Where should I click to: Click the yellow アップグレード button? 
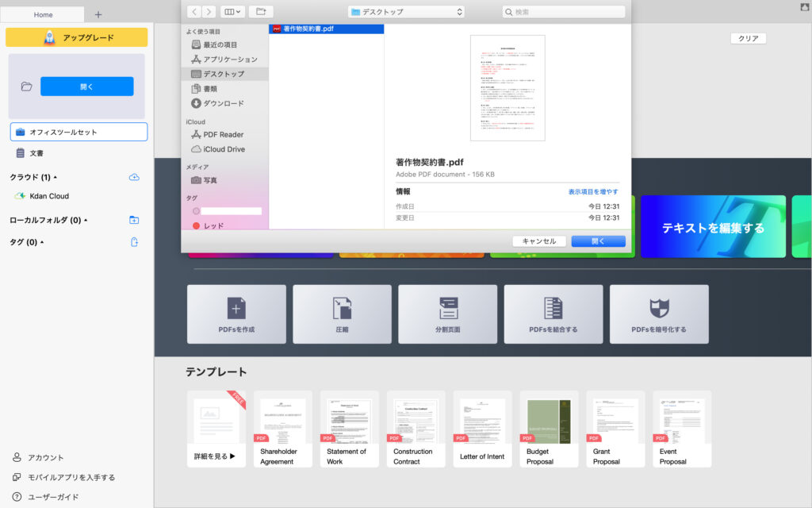[x=77, y=37]
